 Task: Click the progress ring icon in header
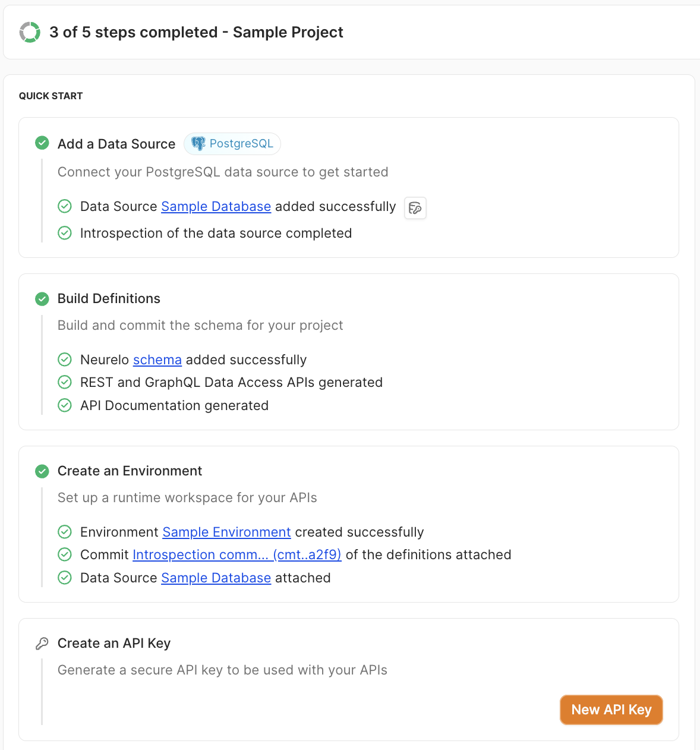[30, 32]
